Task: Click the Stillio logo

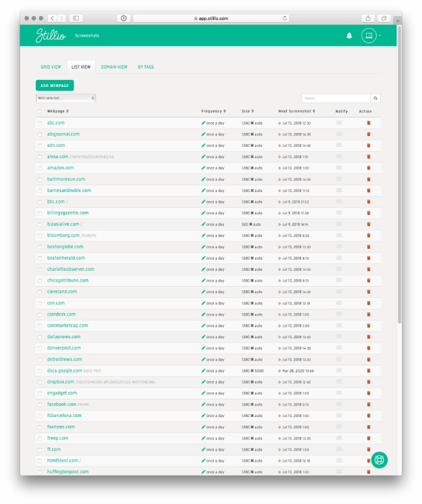Action: click(x=51, y=35)
